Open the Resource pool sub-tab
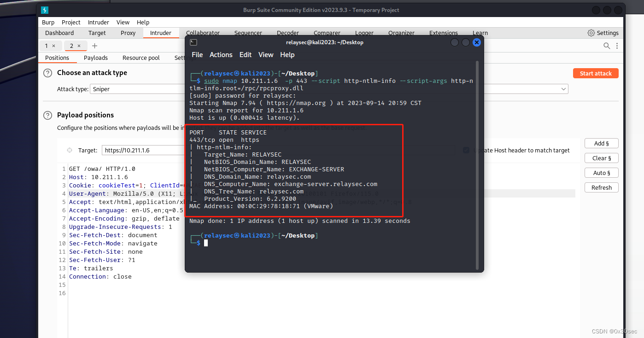 click(141, 58)
